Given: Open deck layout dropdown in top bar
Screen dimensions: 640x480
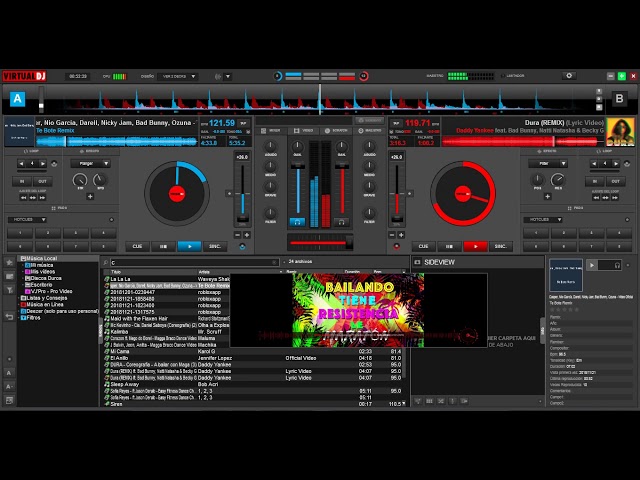Looking at the screenshot, I should [x=178, y=76].
